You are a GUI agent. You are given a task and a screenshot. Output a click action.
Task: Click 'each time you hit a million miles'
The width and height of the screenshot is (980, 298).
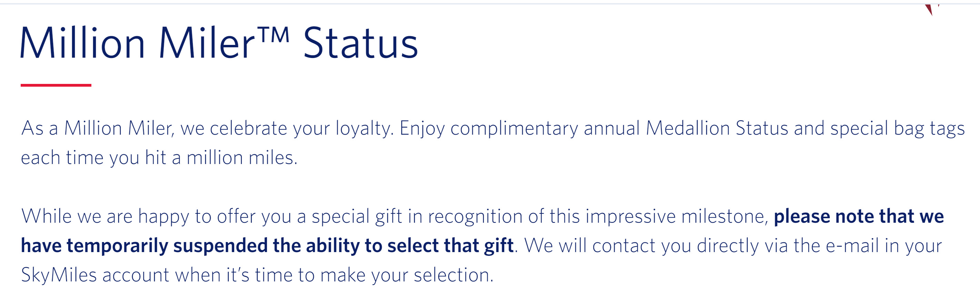coord(159,158)
